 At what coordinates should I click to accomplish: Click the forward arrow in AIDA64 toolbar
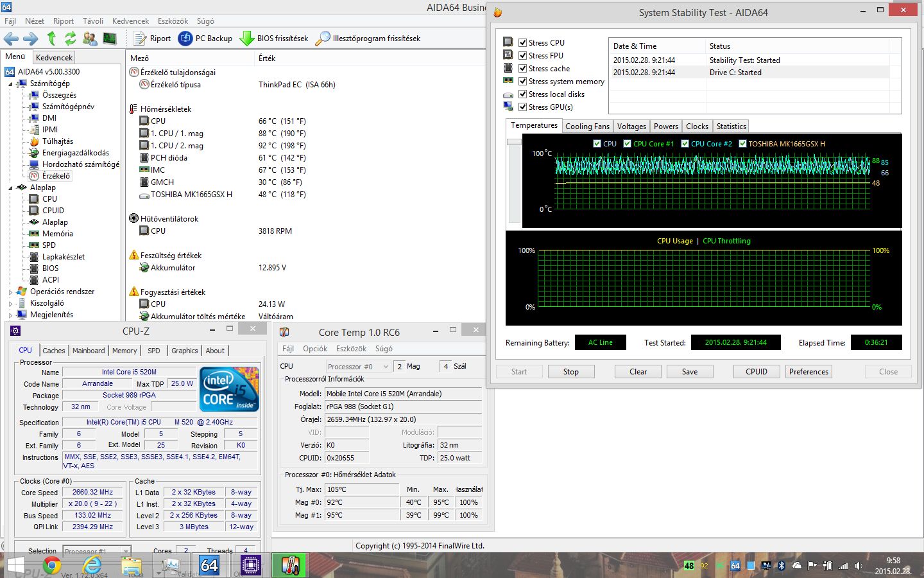coord(30,39)
